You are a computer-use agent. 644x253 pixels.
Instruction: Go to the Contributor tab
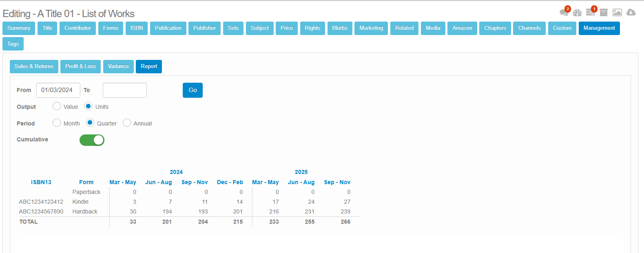coord(77,28)
